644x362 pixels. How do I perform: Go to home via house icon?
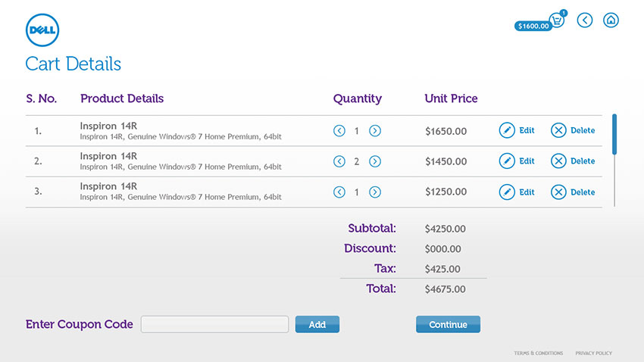[611, 20]
